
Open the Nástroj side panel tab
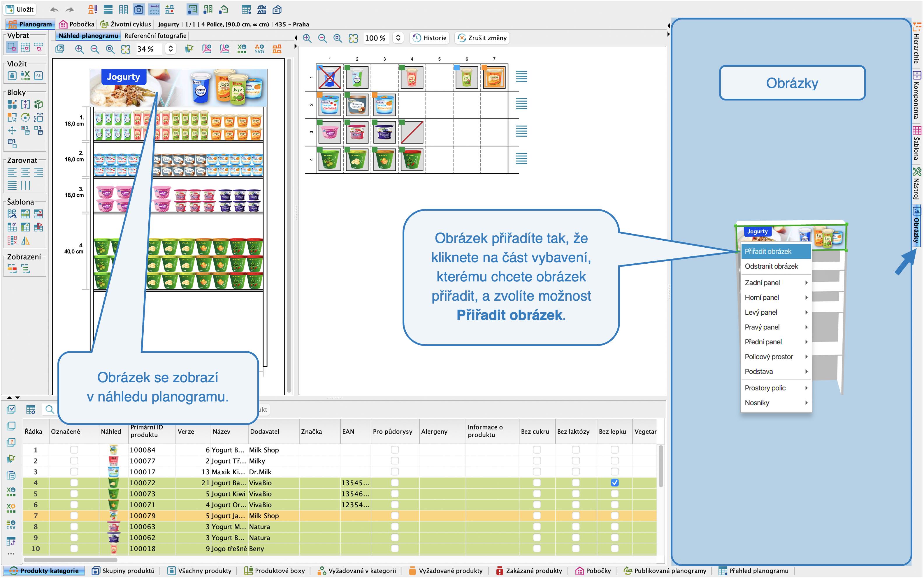pyautogui.click(x=916, y=184)
